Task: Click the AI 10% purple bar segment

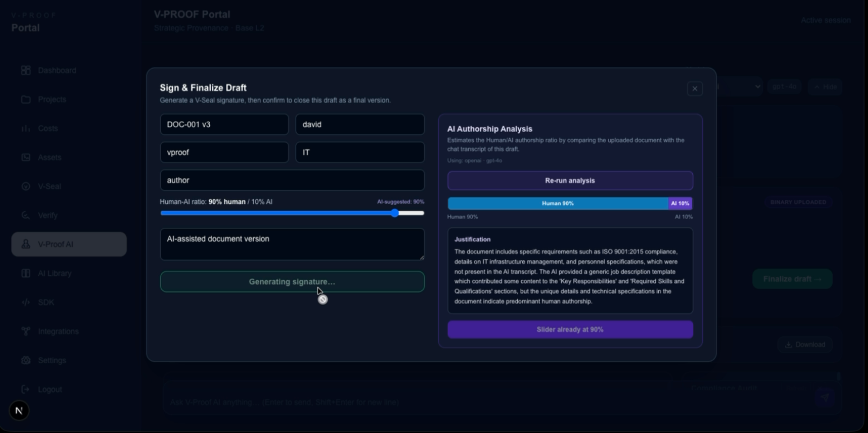Action: pyautogui.click(x=680, y=204)
